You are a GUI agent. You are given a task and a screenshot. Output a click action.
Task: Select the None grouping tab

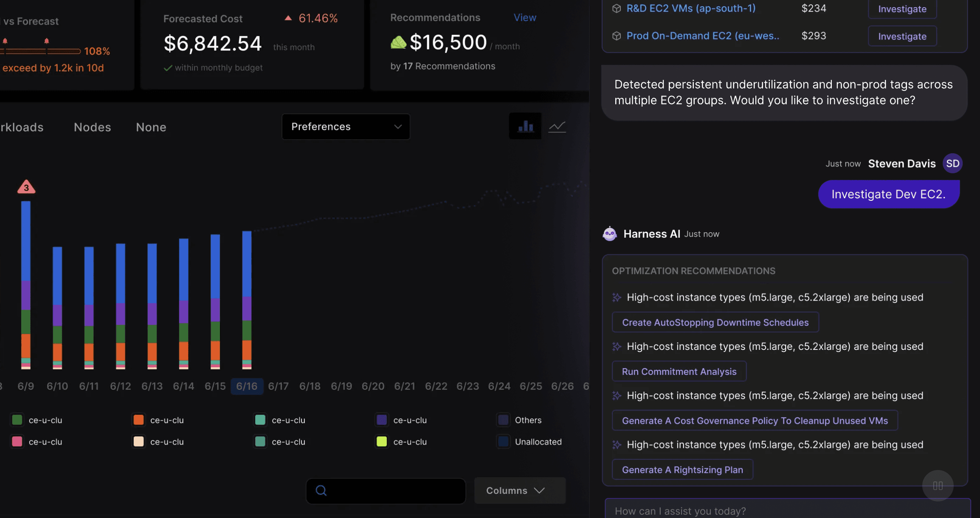coord(151,127)
